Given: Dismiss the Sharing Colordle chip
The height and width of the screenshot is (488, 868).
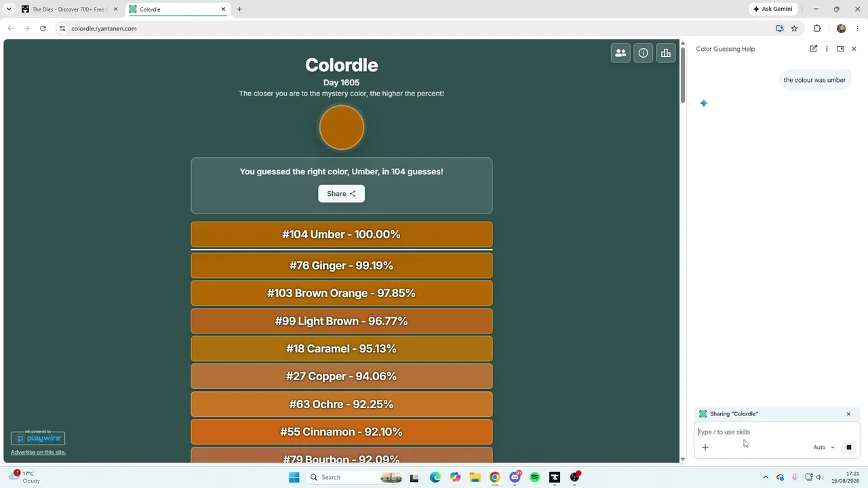Looking at the screenshot, I should coord(848,414).
